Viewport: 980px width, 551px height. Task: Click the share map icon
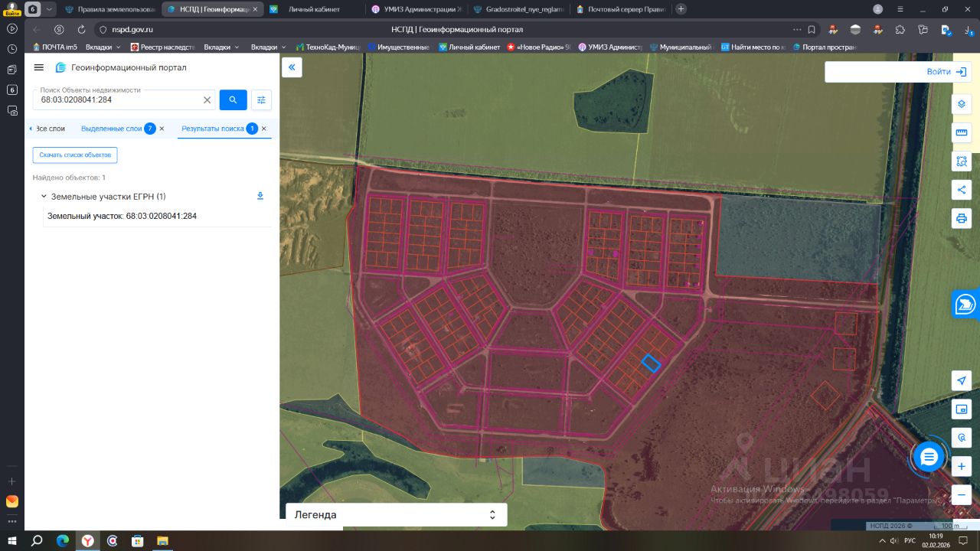click(962, 190)
